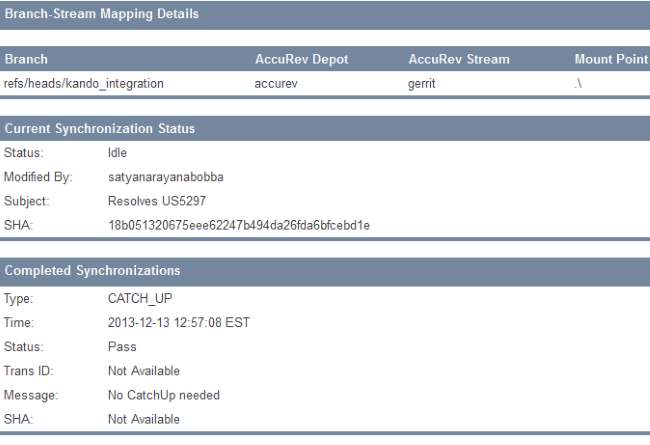
Task: Click the 18b051320675eee SHA hash value
Action: [239, 225]
